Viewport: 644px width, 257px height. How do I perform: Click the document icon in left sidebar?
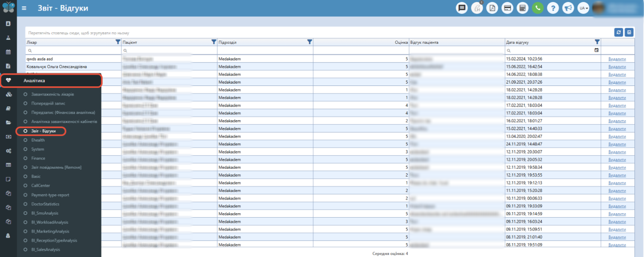click(x=8, y=66)
